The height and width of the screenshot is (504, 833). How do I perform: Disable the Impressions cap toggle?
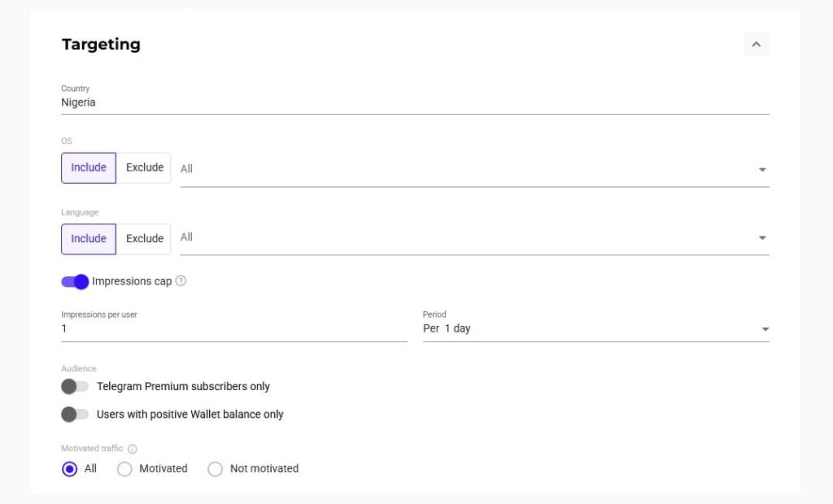(x=75, y=281)
